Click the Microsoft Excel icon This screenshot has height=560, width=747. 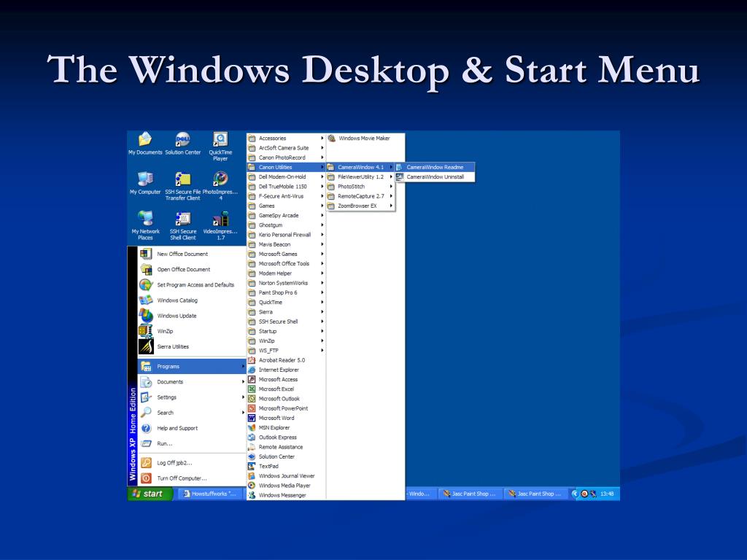point(252,389)
